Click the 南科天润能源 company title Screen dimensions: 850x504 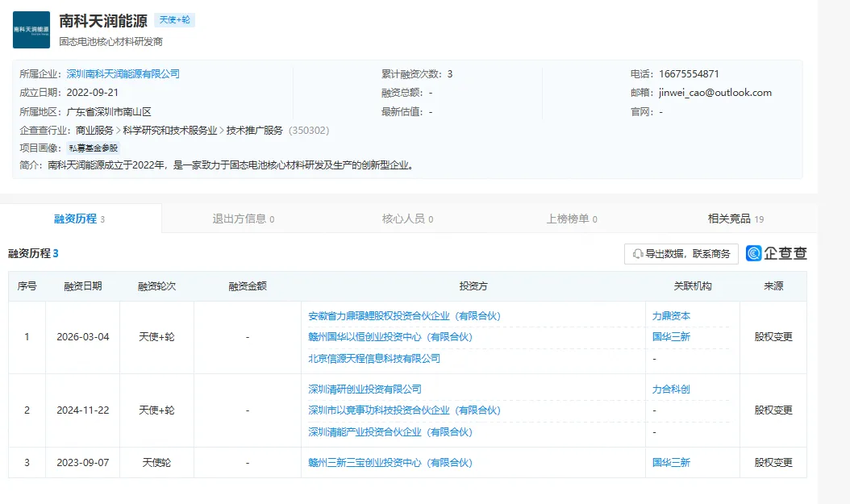pyautogui.click(x=103, y=21)
